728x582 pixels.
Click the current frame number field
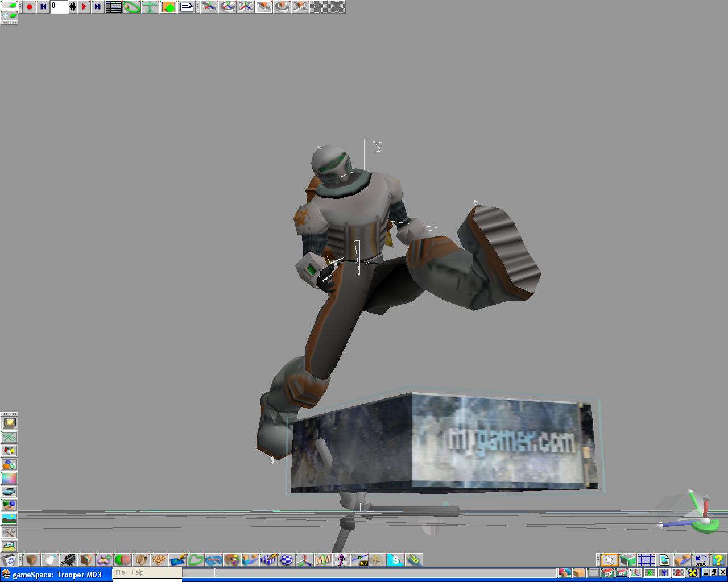pyautogui.click(x=59, y=7)
